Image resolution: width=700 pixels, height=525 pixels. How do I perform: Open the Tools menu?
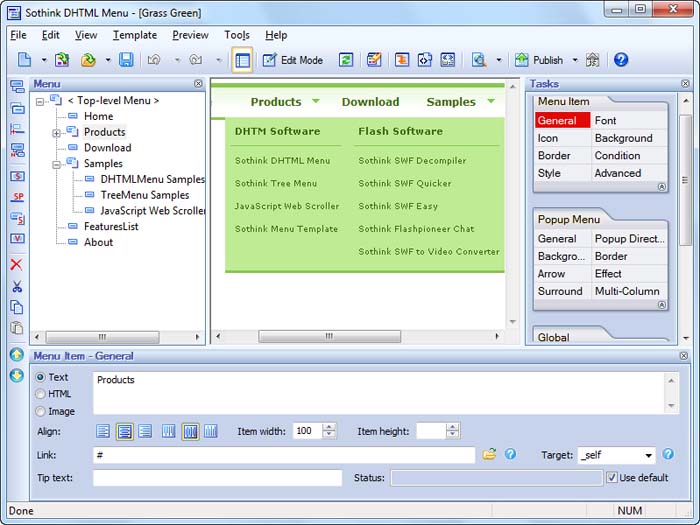[x=237, y=35]
